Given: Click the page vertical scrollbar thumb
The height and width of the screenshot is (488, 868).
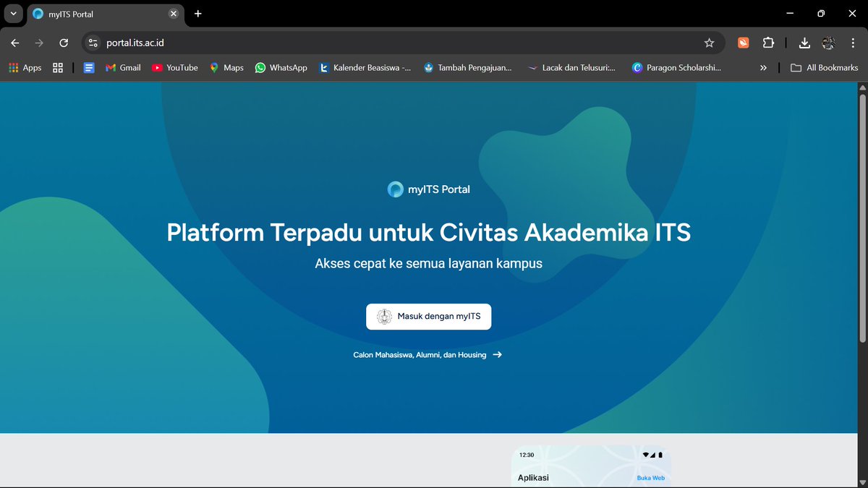Looking at the screenshot, I should coord(861,219).
